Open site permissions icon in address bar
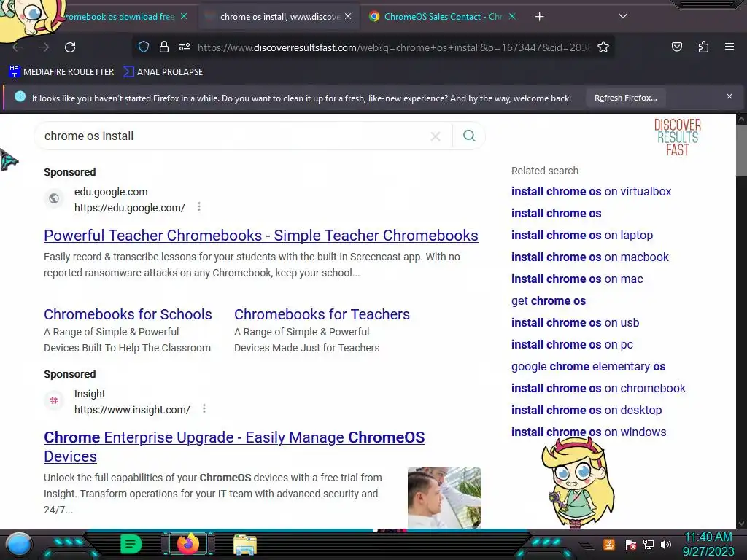This screenshot has height=560, width=747. click(185, 47)
